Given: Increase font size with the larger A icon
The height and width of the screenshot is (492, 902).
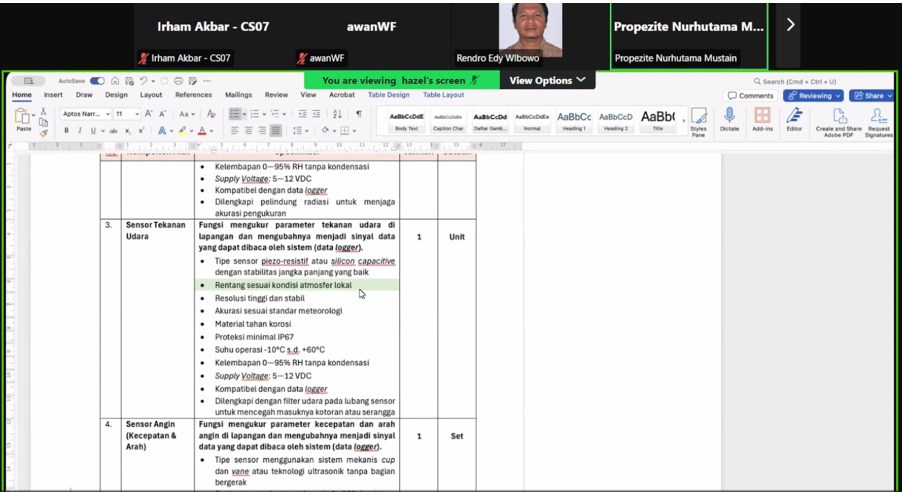Looking at the screenshot, I should click(149, 114).
